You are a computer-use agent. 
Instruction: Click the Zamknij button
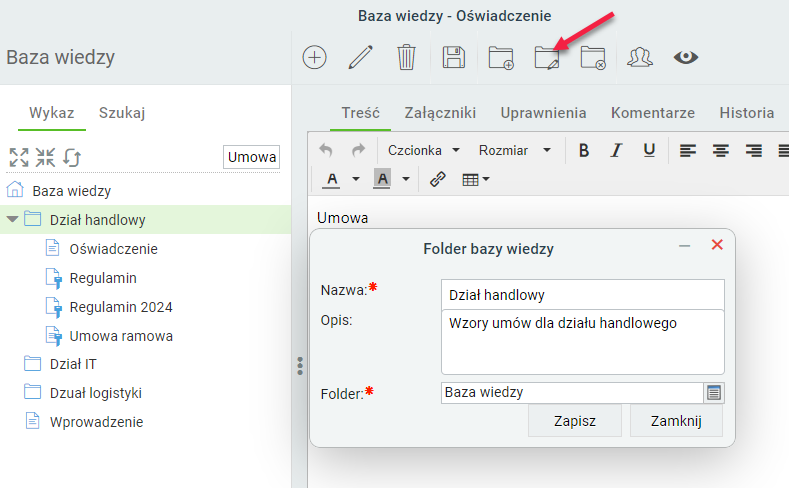tap(676, 421)
